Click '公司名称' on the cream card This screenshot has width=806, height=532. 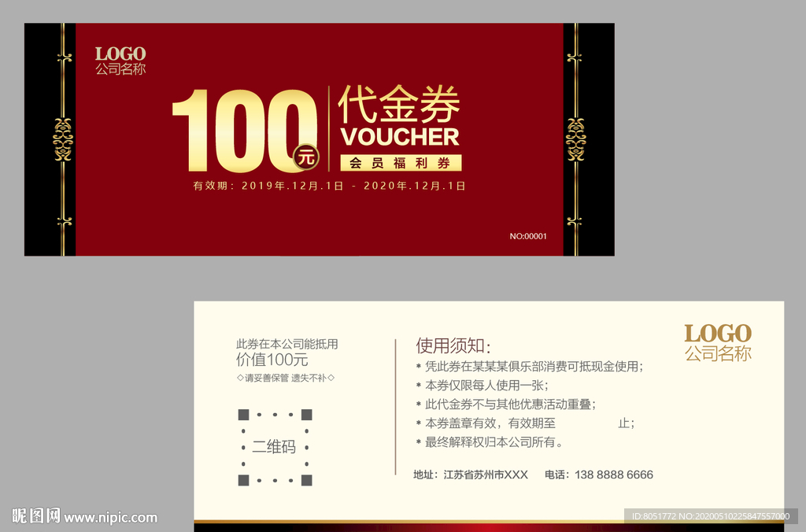pos(718,353)
